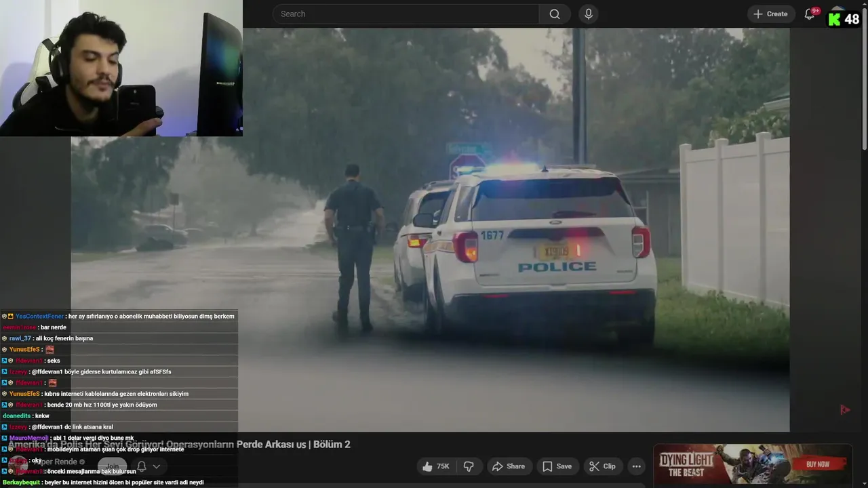Open the Dying Light The Beast ad banner
868x488 pixels.
point(753,464)
